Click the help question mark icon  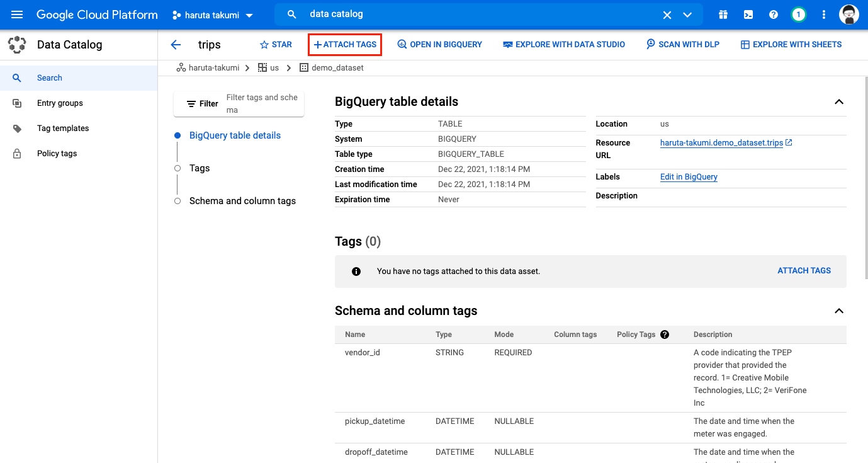click(773, 14)
